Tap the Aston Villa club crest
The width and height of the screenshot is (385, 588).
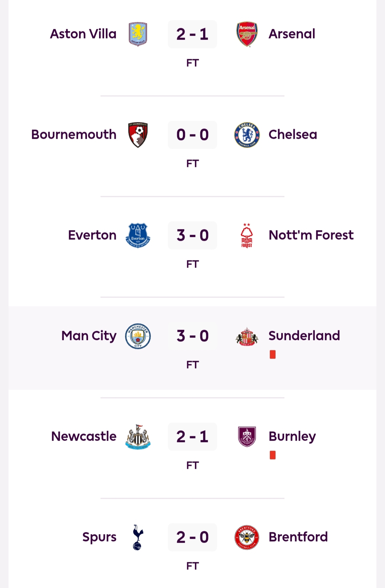pyautogui.click(x=138, y=34)
